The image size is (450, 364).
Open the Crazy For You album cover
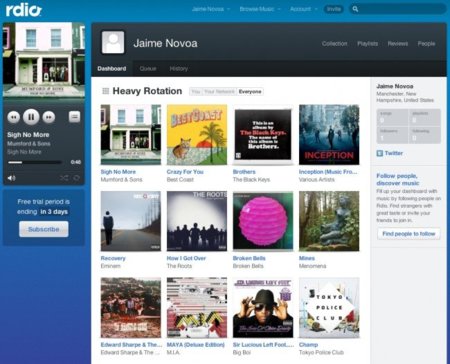(197, 135)
